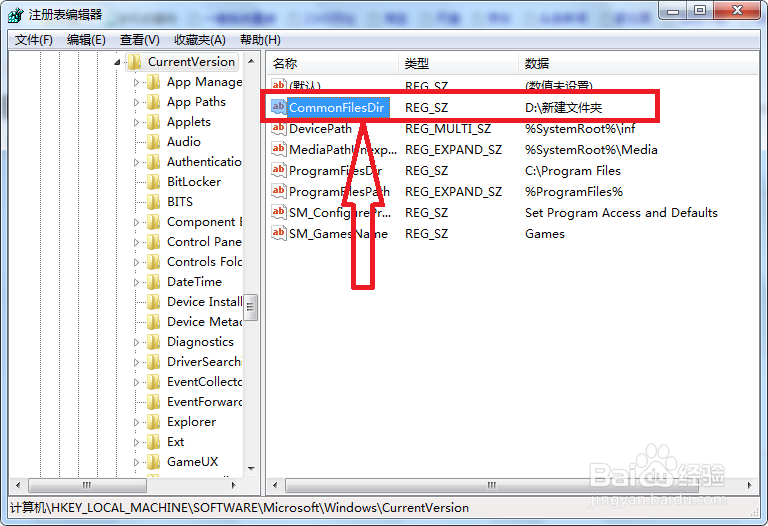Click values pane horizontal scroll left arrow
Image resolution: width=768 pixels, height=526 pixels.
(275, 485)
